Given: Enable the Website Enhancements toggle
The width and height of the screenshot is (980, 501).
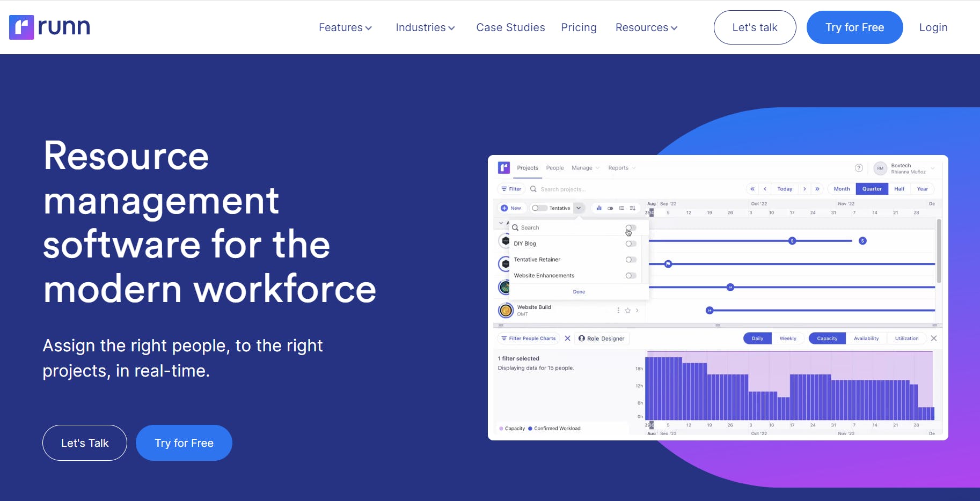Looking at the screenshot, I should [631, 276].
